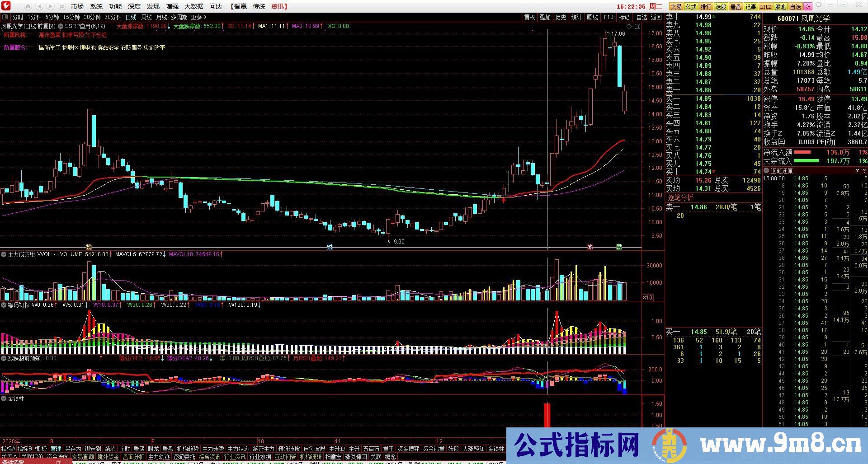868x464 pixels.
Task: Click the 跌 marker on the price chart
Action: [619, 247]
